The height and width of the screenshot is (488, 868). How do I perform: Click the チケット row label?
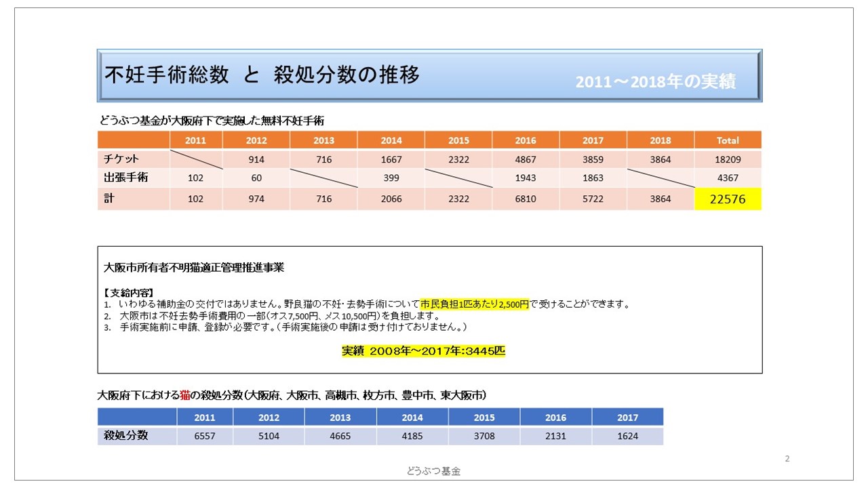click(x=121, y=159)
